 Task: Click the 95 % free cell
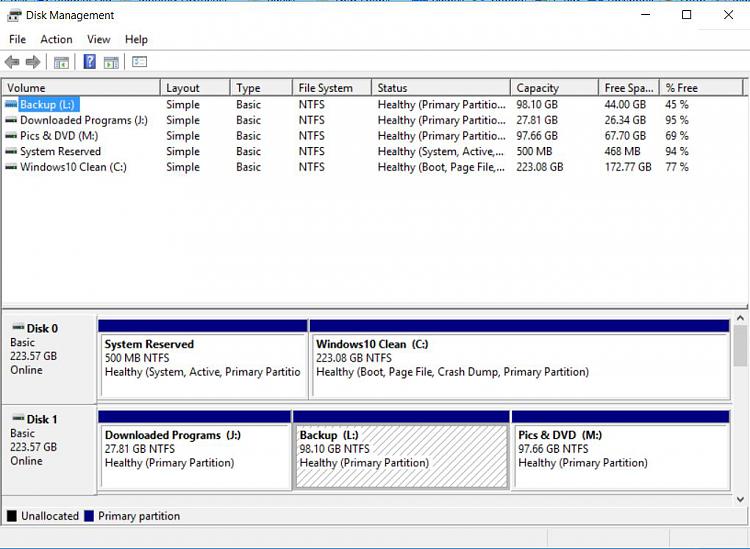click(677, 120)
